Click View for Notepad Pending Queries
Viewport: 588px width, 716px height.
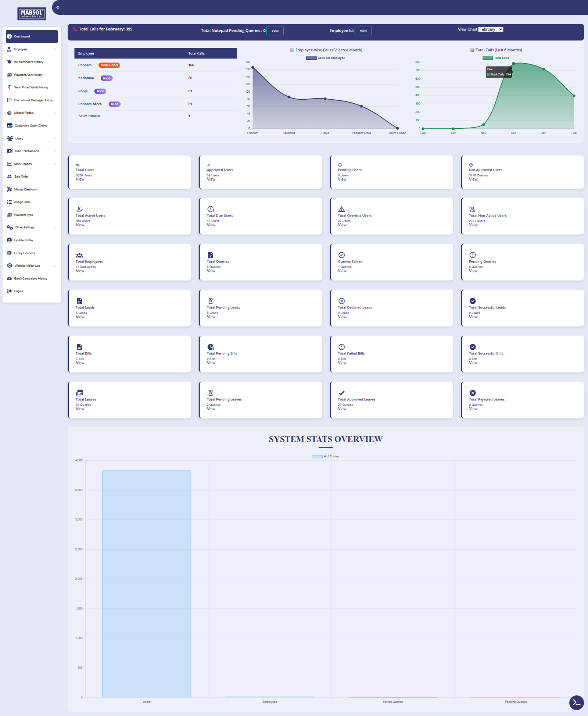pyautogui.click(x=275, y=31)
